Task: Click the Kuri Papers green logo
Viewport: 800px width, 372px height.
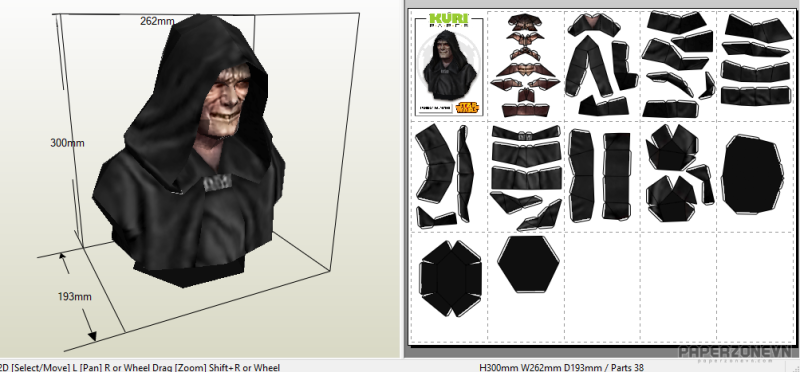Action: pos(448,19)
